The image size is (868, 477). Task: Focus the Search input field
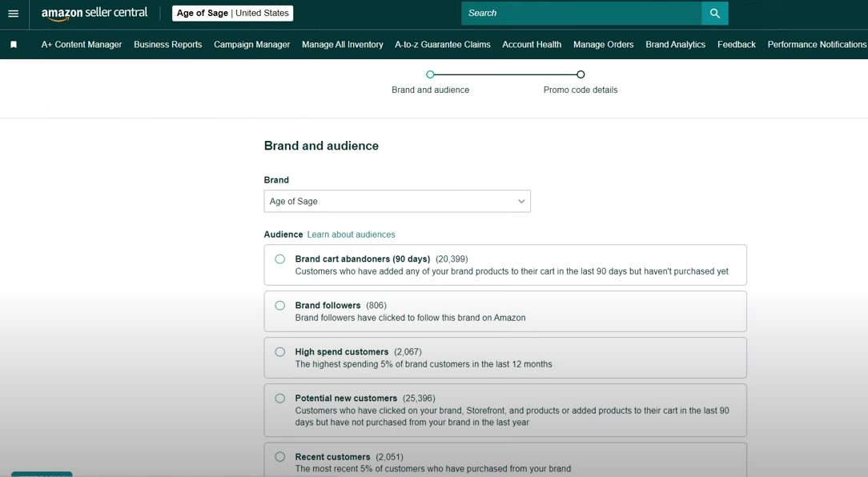pyautogui.click(x=581, y=14)
